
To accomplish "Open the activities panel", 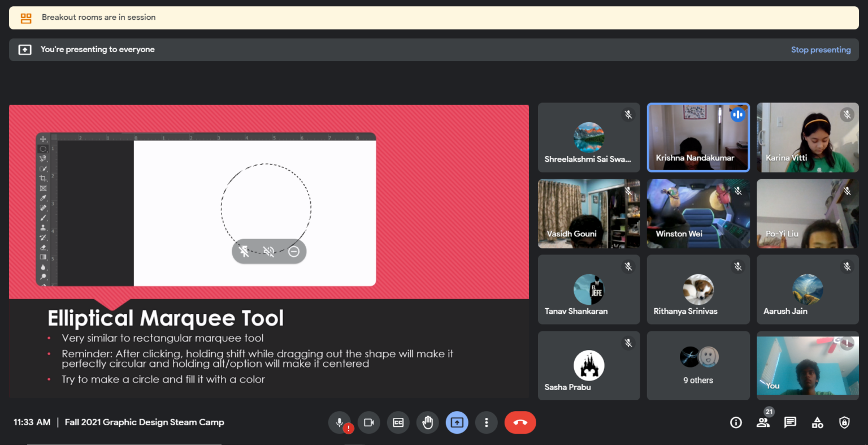I will pyautogui.click(x=817, y=422).
